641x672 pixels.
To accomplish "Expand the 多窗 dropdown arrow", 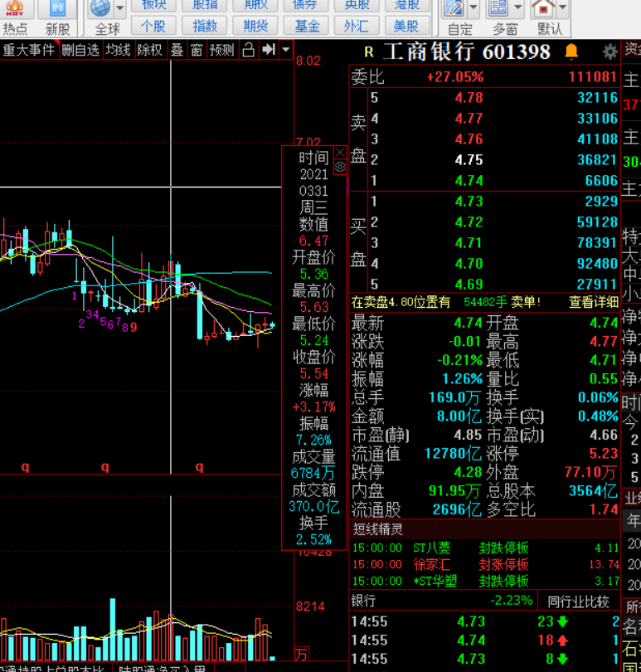I will point(517,7).
